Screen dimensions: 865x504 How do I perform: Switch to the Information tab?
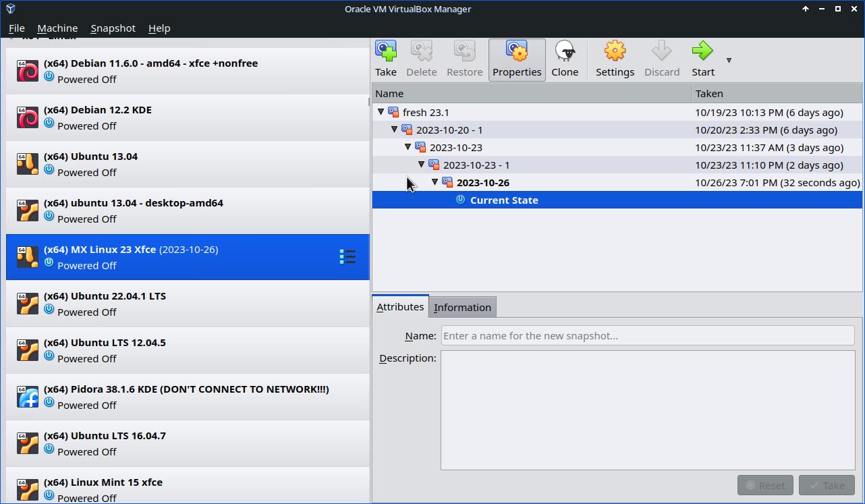(x=462, y=307)
